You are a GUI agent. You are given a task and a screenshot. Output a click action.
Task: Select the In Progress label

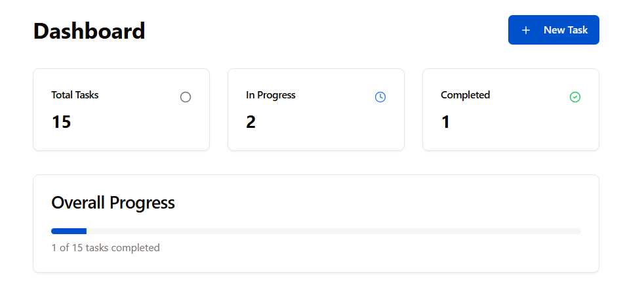click(x=271, y=95)
